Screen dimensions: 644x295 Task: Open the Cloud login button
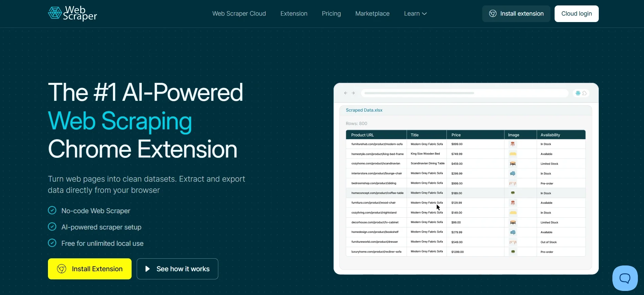point(576,14)
